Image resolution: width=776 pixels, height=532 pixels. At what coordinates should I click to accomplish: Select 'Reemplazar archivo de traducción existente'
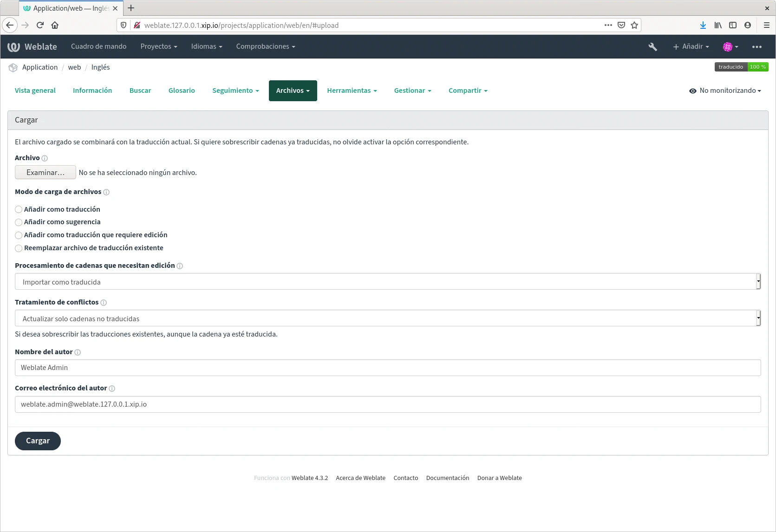19,248
